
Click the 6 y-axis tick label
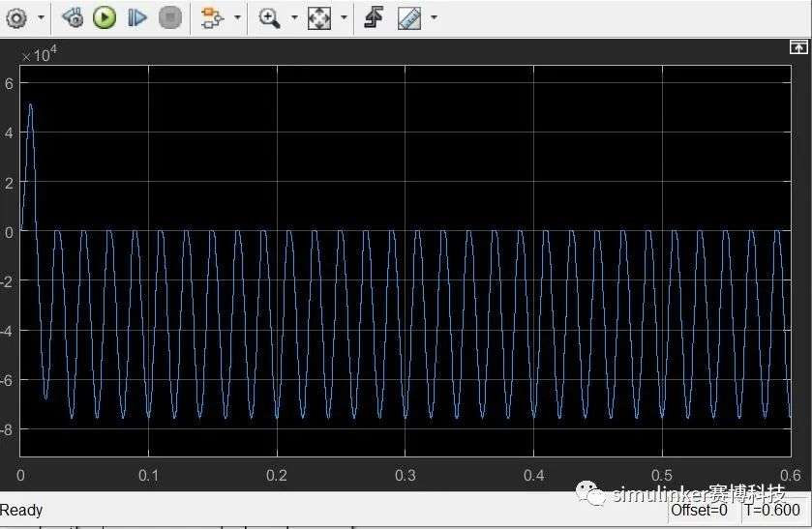click(x=9, y=83)
